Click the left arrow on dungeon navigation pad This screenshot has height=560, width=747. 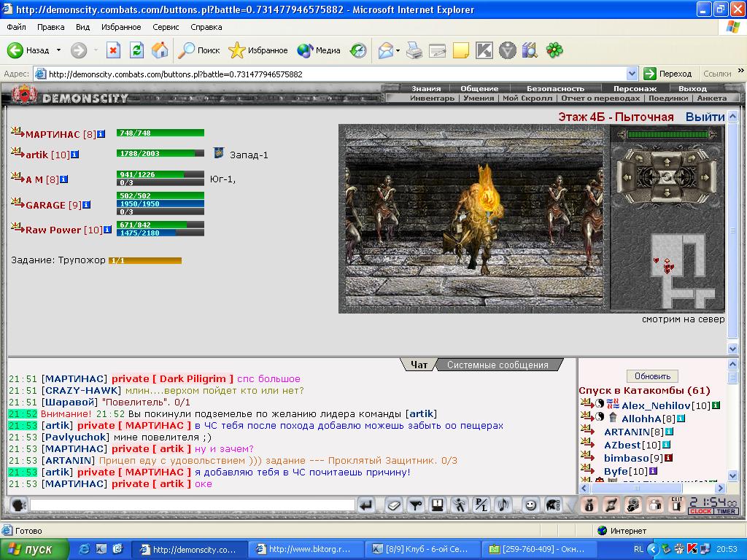coord(628,176)
